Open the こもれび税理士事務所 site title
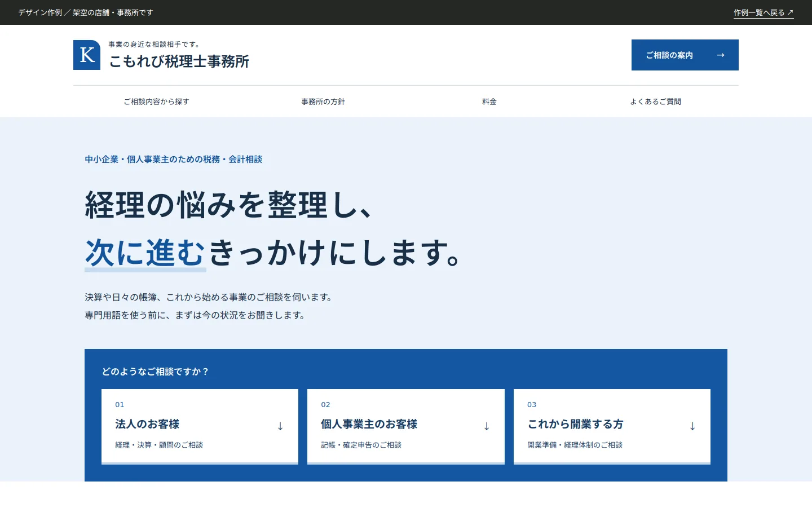 179,61
